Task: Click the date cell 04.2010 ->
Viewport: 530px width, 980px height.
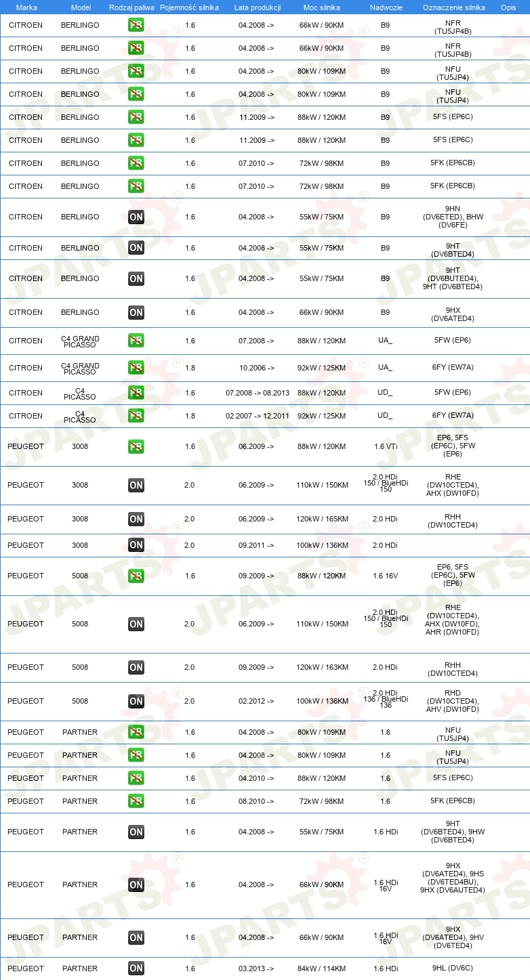Action: [257, 779]
